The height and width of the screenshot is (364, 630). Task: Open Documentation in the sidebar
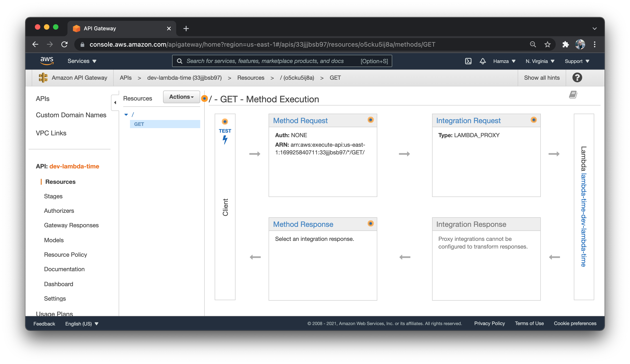64,269
